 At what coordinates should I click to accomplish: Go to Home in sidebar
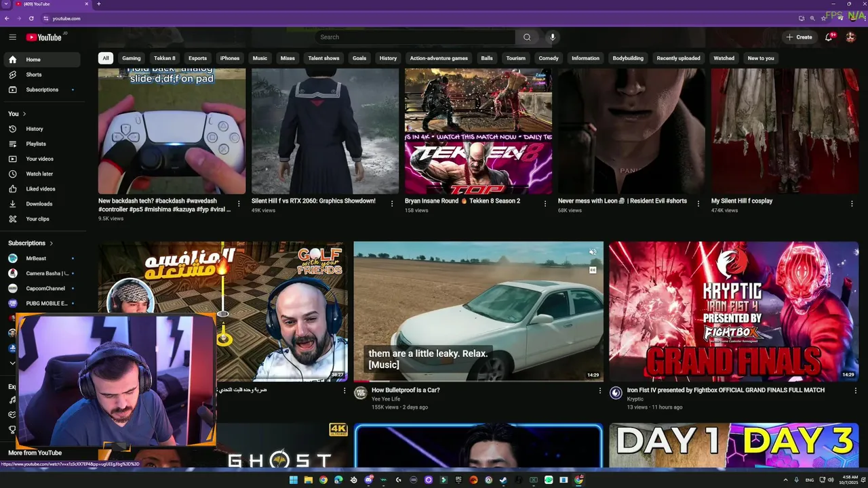(43, 60)
